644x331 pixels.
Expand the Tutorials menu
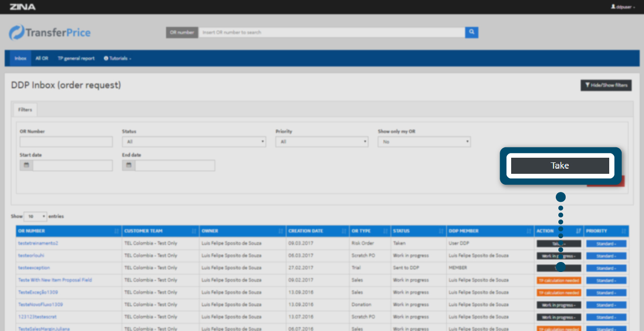(117, 58)
